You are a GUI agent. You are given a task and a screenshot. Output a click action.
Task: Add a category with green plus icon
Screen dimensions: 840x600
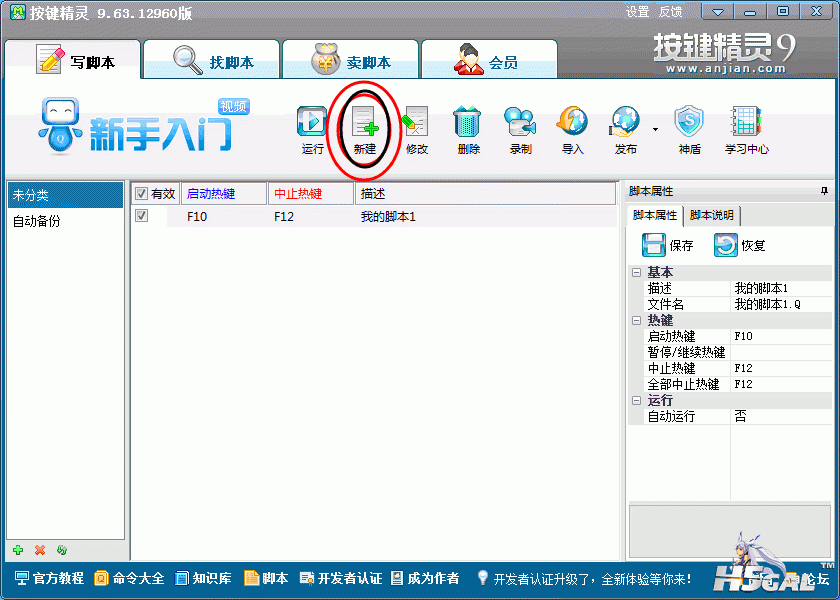pyautogui.click(x=18, y=550)
